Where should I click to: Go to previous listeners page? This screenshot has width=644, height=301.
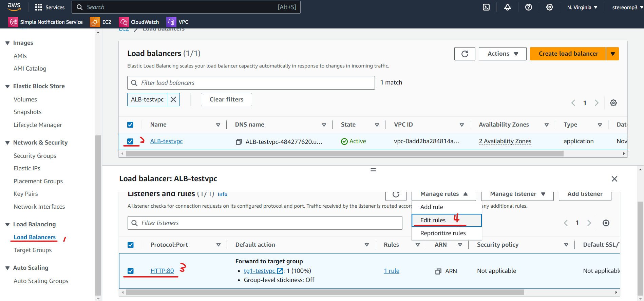[x=566, y=223]
